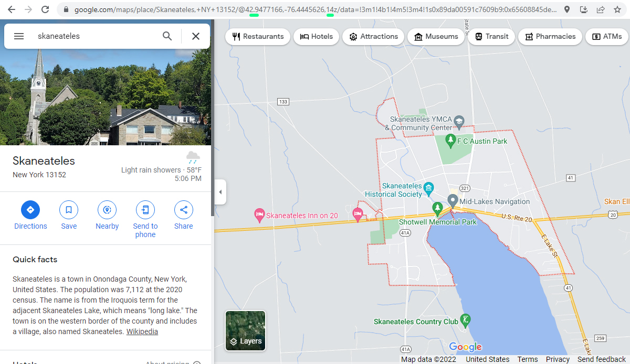This screenshot has height=364, width=630.
Task: Click the browser address bar URL
Action: [x=316, y=9]
